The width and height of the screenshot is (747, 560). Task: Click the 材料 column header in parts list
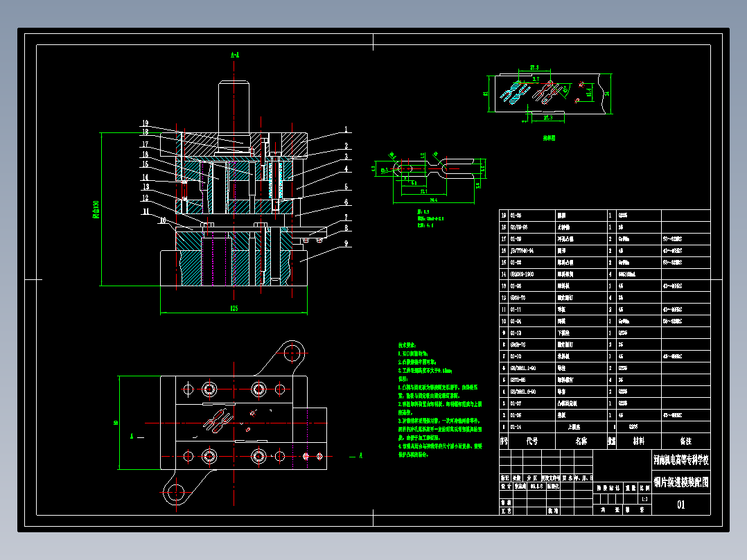638,441
